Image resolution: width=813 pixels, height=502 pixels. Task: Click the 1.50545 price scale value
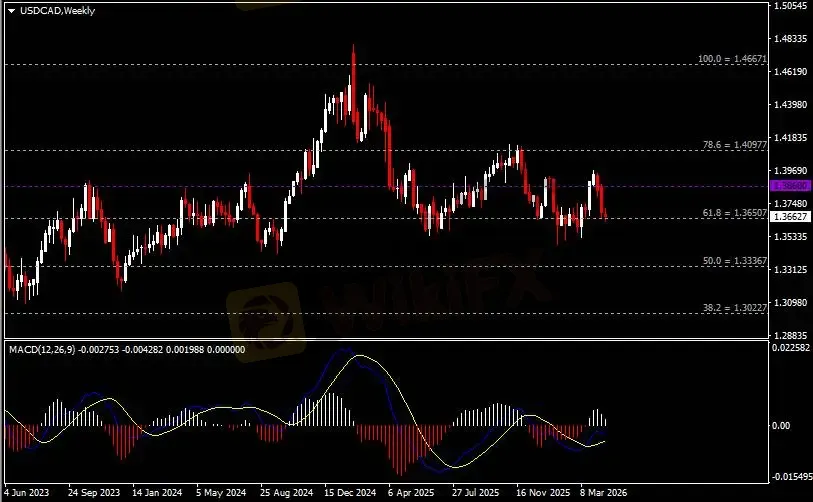coord(791,6)
